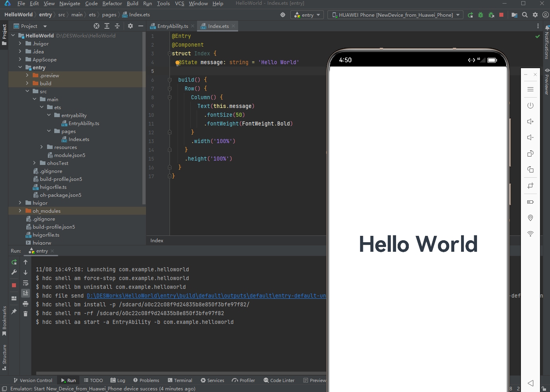Click the emulator location pin icon
Viewport: 550px width, 392px height.
530,218
